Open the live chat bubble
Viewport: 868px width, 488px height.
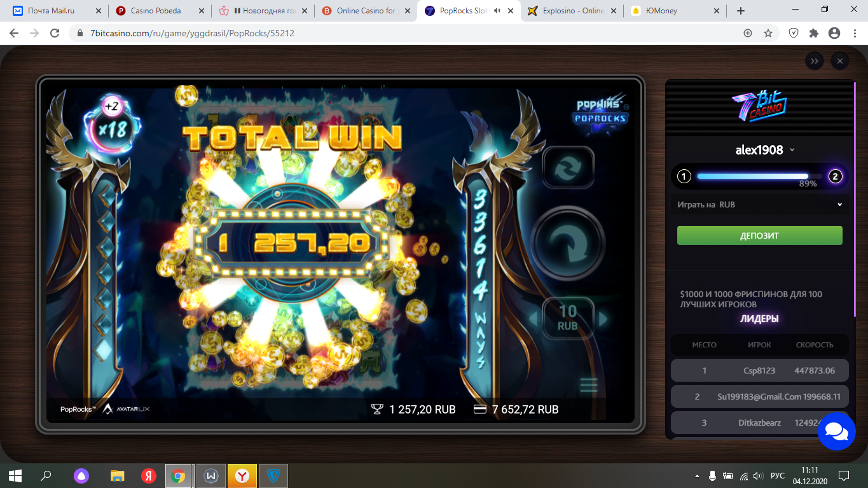(x=836, y=431)
